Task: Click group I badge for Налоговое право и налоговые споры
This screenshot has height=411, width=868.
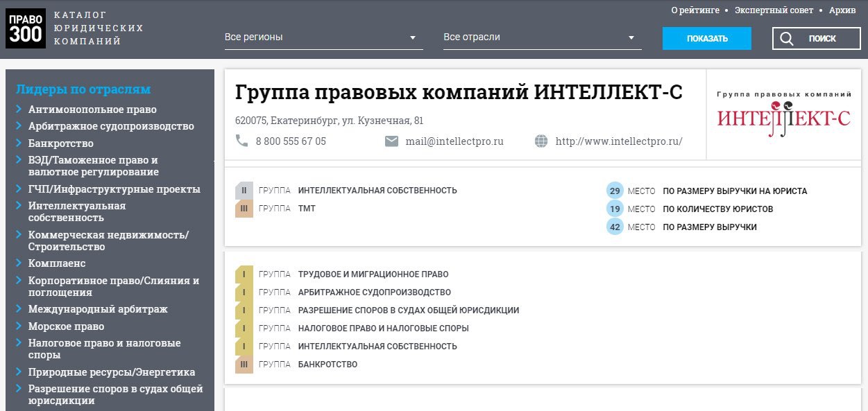Action: click(x=244, y=329)
